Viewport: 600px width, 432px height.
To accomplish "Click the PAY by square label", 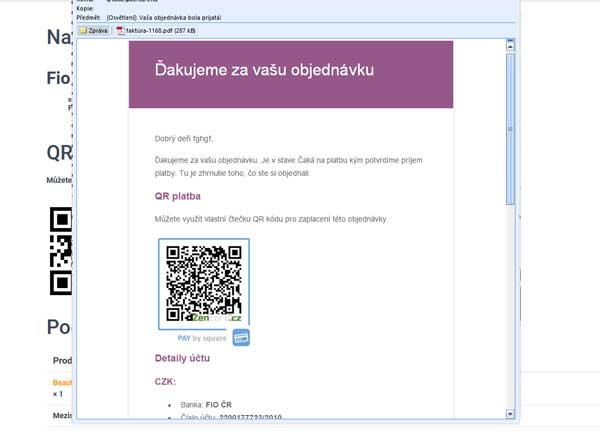I will click(x=202, y=338).
